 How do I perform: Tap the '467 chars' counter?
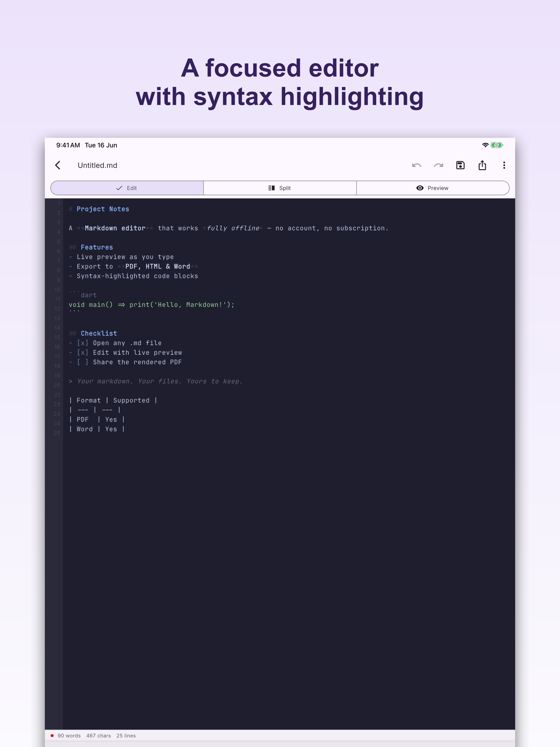click(x=99, y=736)
